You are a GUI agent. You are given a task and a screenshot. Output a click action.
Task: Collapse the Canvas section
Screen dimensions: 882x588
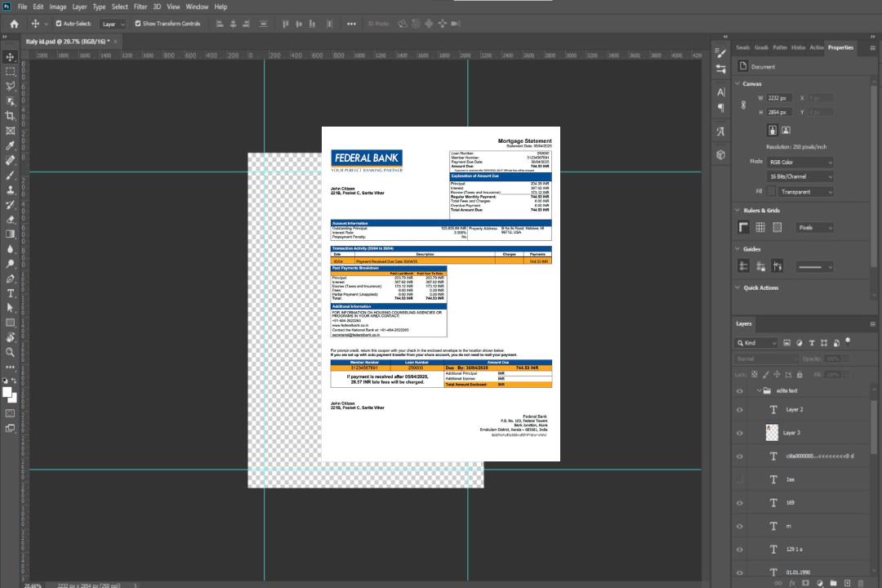tap(737, 83)
